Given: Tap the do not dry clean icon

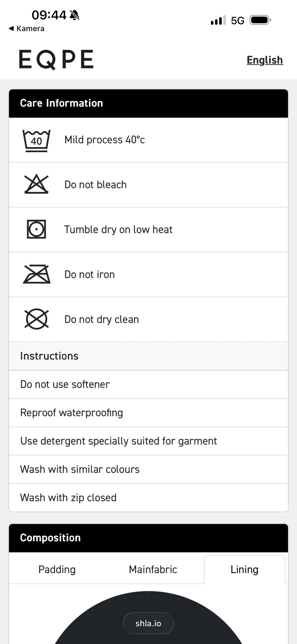Looking at the screenshot, I should (x=37, y=319).
